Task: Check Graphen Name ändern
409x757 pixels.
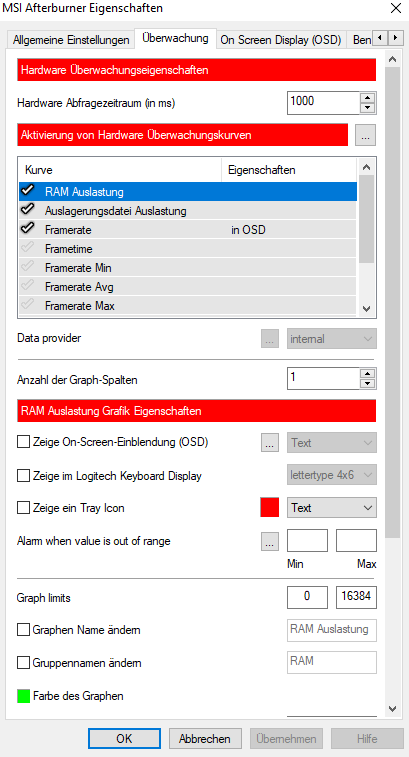Action: 23,631
